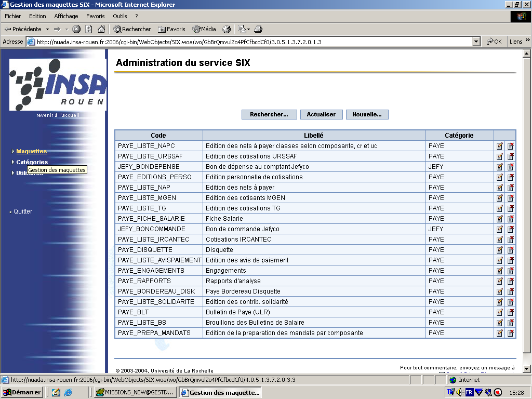
Task: Edit the PAYE_LISTE_AVISPAIEMENT row
Action: [499, 260]
